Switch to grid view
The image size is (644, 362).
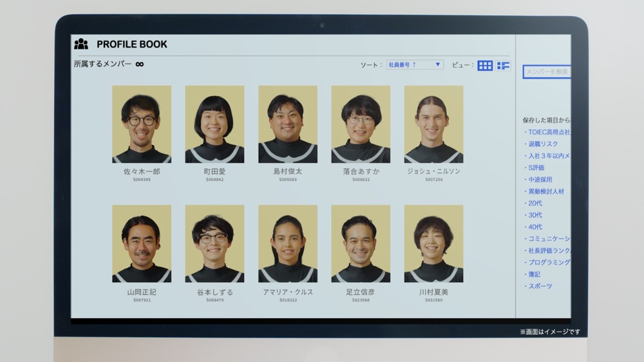tap(485, 65)
